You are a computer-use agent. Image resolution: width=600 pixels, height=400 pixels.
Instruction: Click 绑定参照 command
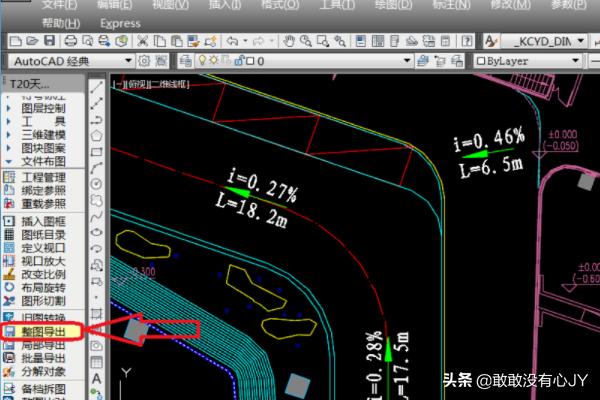(43, 191)
